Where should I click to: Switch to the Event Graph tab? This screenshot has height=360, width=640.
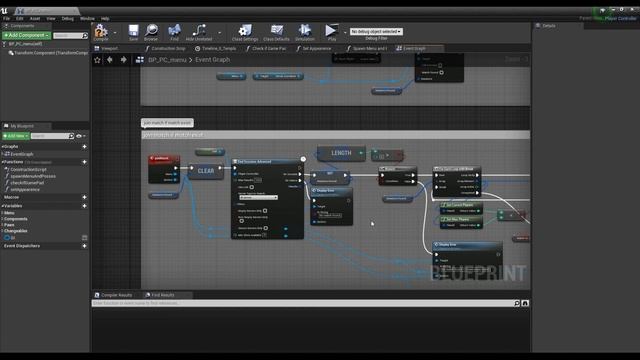click(x=415, y=49)
